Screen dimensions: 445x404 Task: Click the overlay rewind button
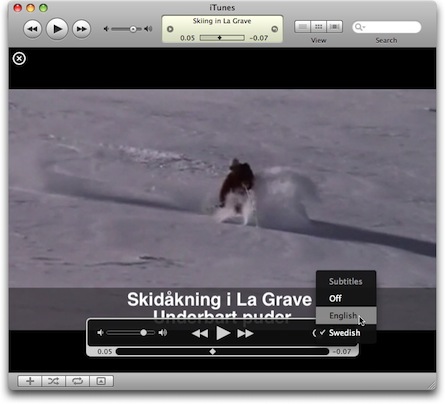coord(200,333)
